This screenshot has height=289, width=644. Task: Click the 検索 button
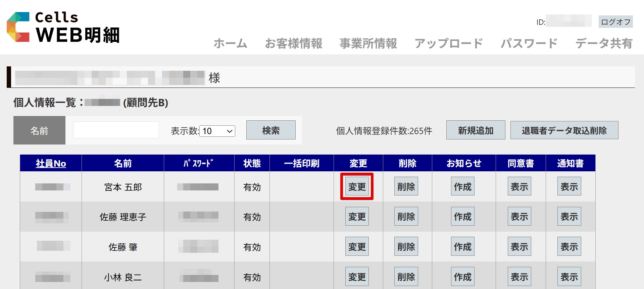tap(271, 130)
